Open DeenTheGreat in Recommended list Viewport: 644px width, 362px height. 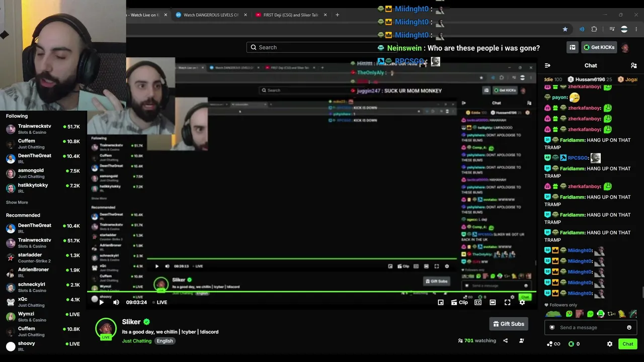(x=43, y=228)
